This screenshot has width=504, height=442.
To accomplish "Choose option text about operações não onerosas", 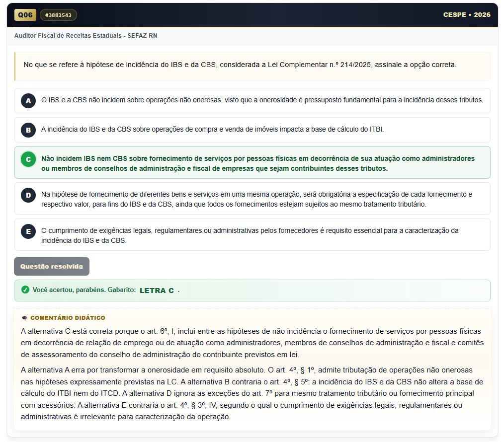I will [x=262, y=100].
